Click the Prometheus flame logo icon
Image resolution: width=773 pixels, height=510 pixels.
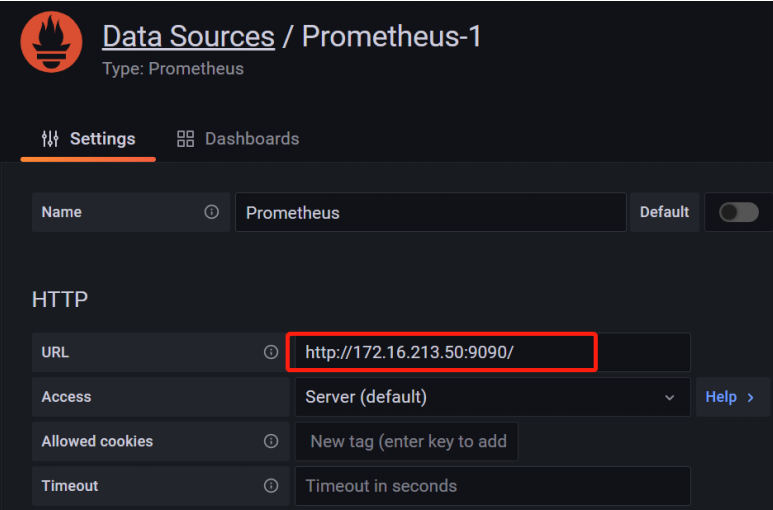(x=52, y=42)
